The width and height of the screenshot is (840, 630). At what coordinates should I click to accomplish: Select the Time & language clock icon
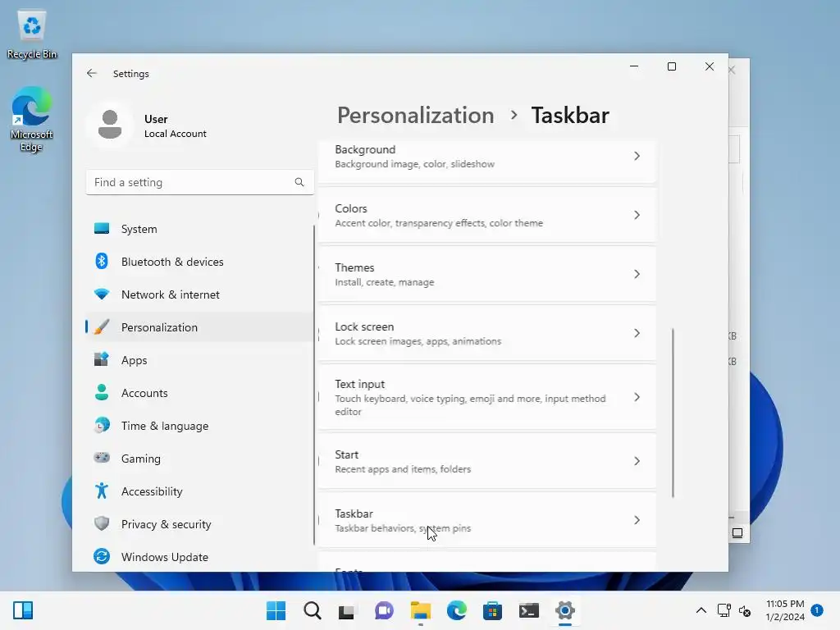[101, 426]
